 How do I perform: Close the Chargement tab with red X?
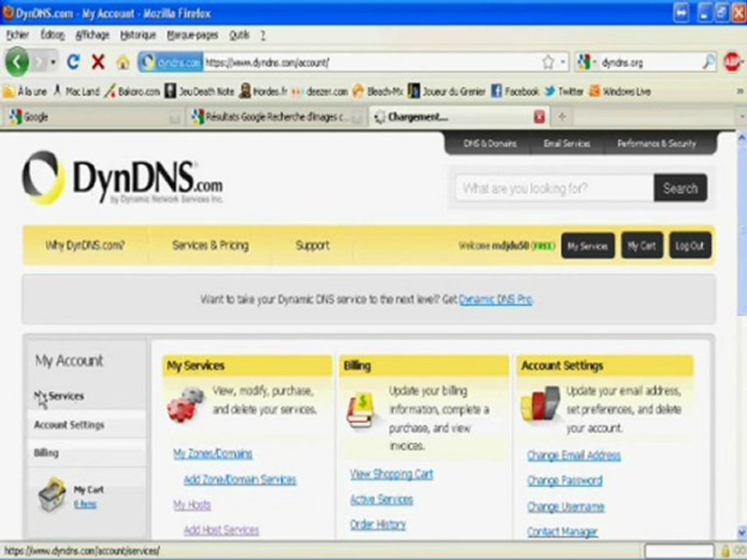point(539,117)
